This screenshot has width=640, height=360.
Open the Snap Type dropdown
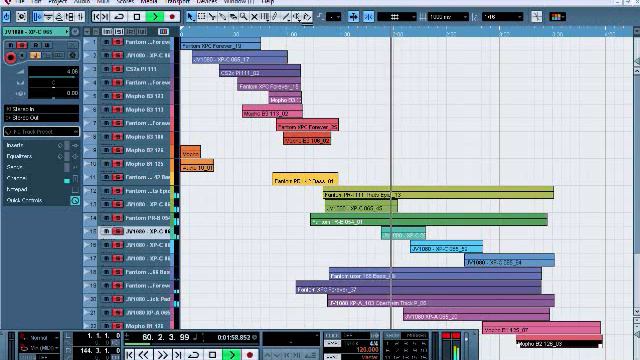(397, 17)
